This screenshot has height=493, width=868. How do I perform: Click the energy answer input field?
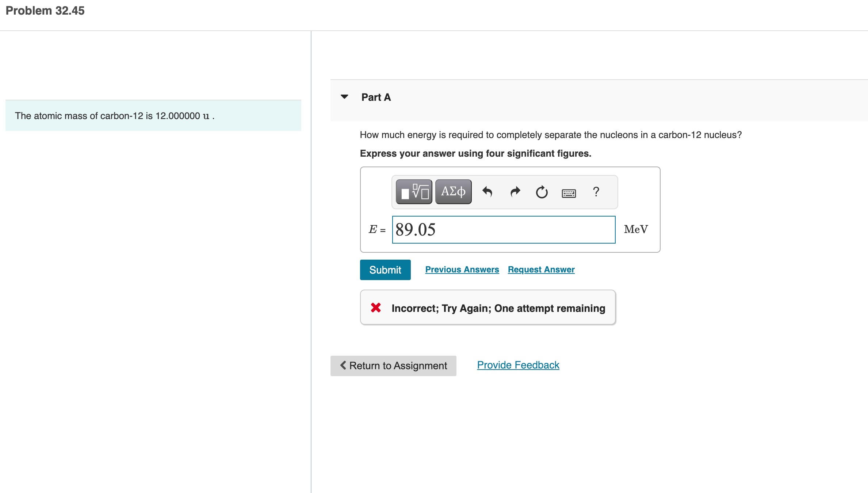504,230
